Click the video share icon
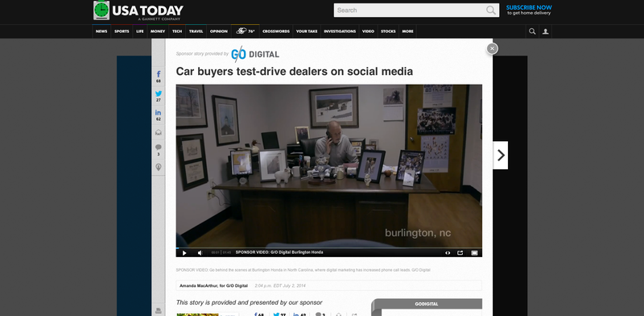Screen dimensions: 644x316 460,252
